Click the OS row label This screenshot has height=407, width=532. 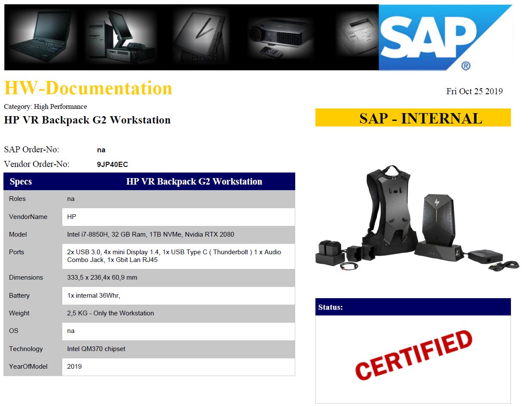14,331
